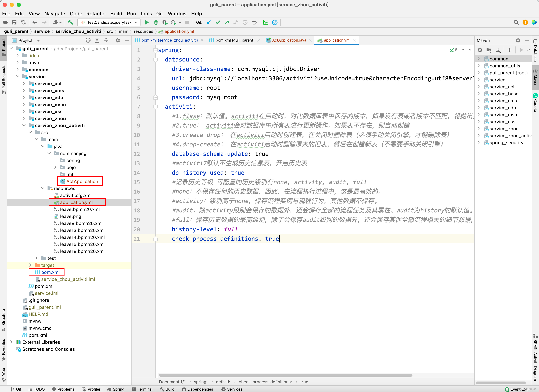Push commits with the Git push arrow
Viewport: 539px width, 392px height.
click(227, 22)
